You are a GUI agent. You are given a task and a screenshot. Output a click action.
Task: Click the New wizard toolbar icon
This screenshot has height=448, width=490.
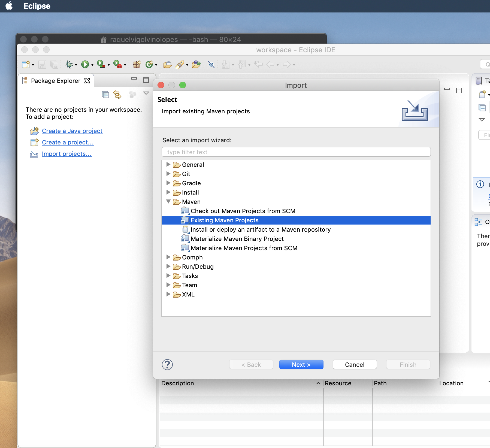coord(26,65)
